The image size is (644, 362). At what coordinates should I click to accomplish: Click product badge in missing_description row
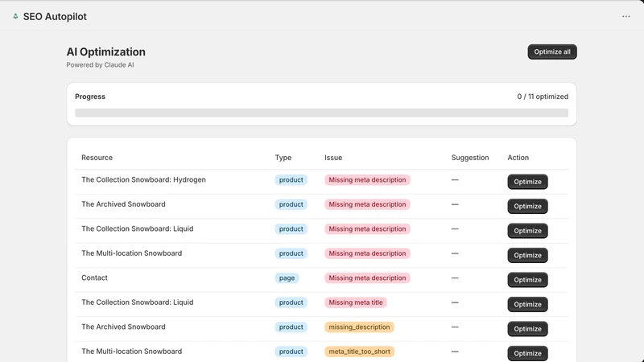pyautogui.click(x=291, y=327)
